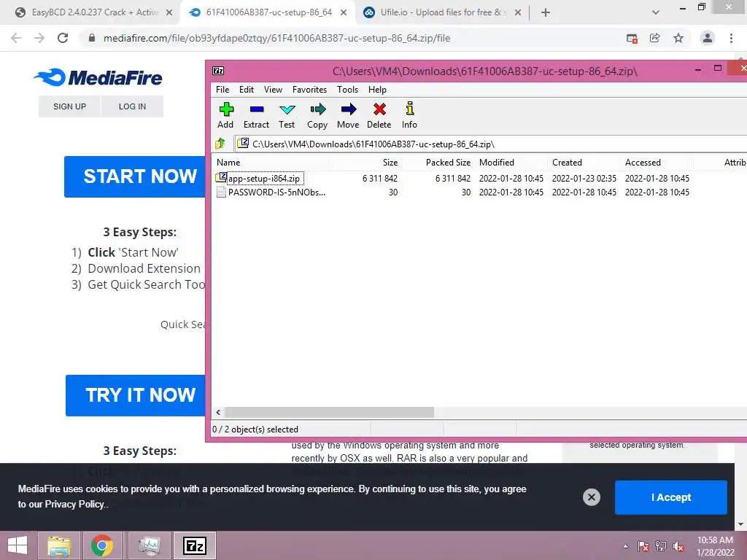Bookmark this page with the star icon
The image size is (747, 560).
pyautogui.click(x=678, y=38)
